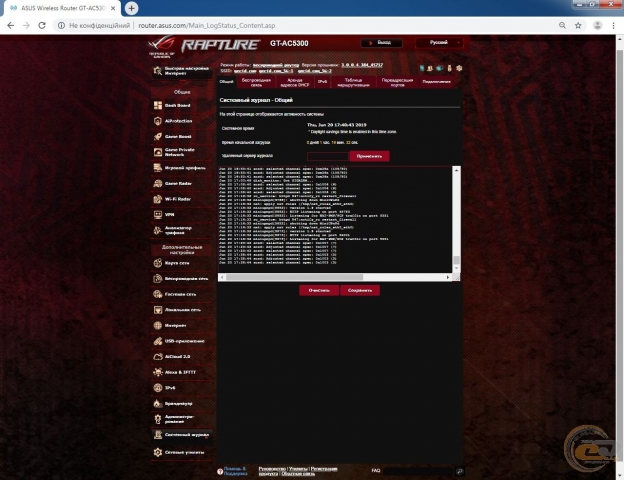The height and width of the screenshot is (480, 624).
Task: Click the log vertical scrollbar up arrow
Action: tap(456, 170)
